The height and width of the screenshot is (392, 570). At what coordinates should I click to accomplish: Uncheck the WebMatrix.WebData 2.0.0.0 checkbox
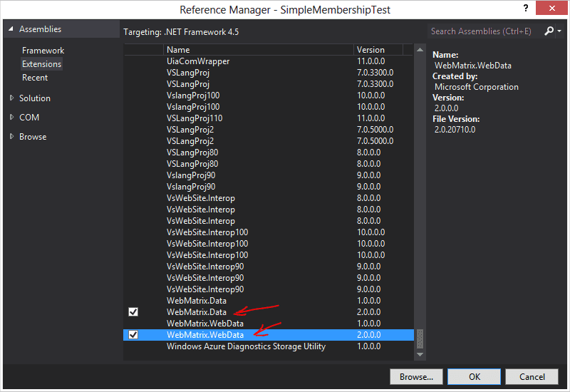point(133,335)
